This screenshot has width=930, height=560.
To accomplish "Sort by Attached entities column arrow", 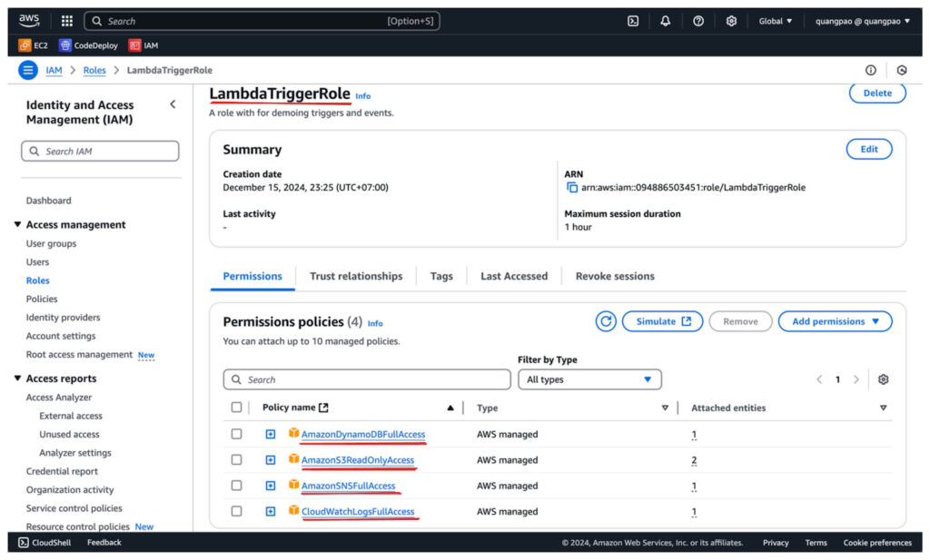I will pyautogui.click(x=883, y=408).
